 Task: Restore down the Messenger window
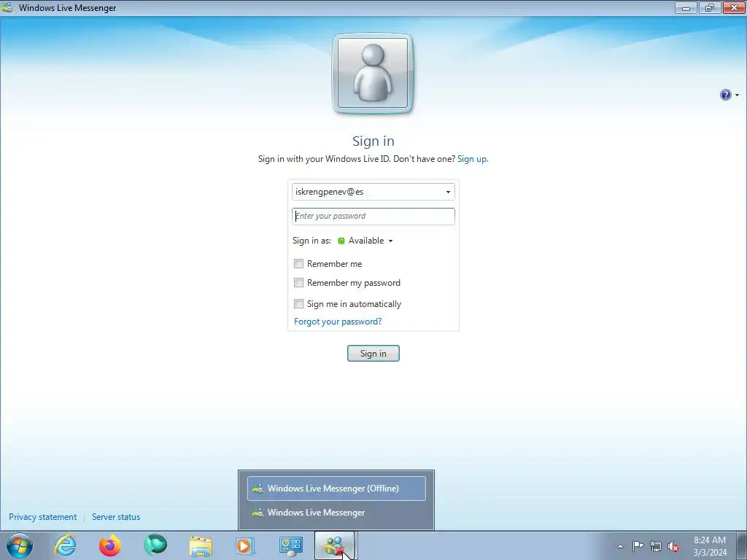(x=710, y=7)
